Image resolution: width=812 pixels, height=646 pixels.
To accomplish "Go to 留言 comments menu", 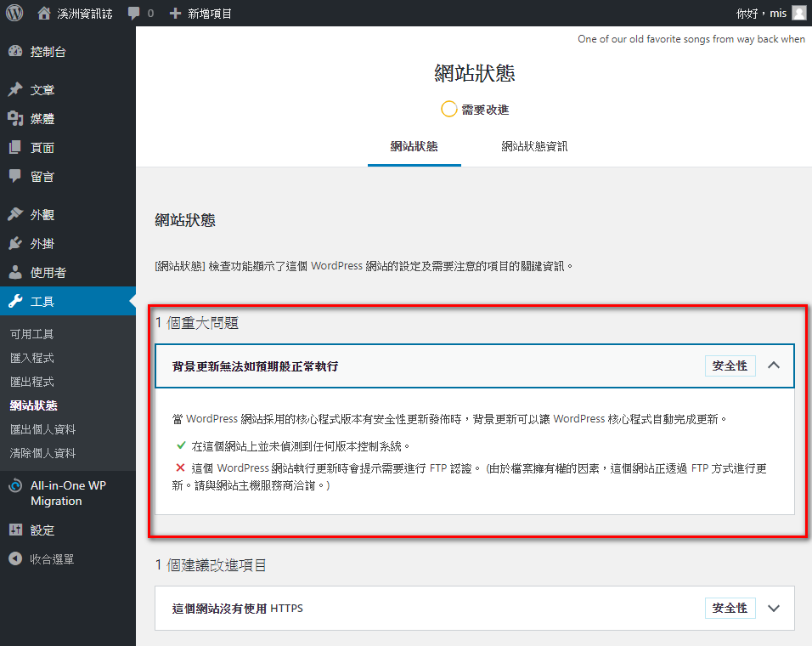I will [42, 177].
